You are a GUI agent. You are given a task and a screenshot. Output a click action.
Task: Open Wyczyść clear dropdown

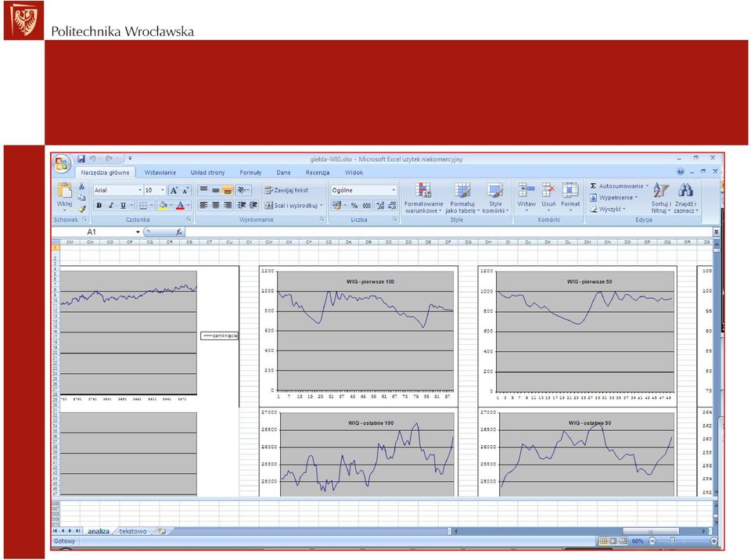tap(608, 209)
